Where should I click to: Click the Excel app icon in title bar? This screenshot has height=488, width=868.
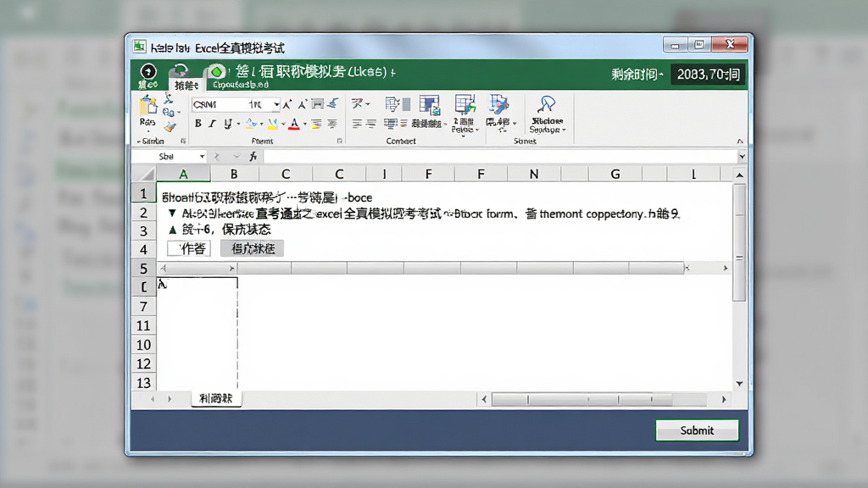(x=140, y=47)
